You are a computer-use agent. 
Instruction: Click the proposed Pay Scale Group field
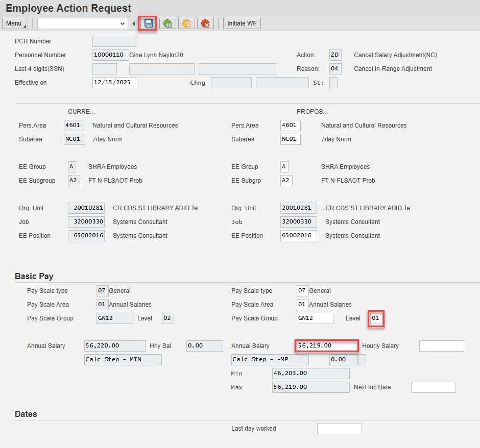(315, 318)
